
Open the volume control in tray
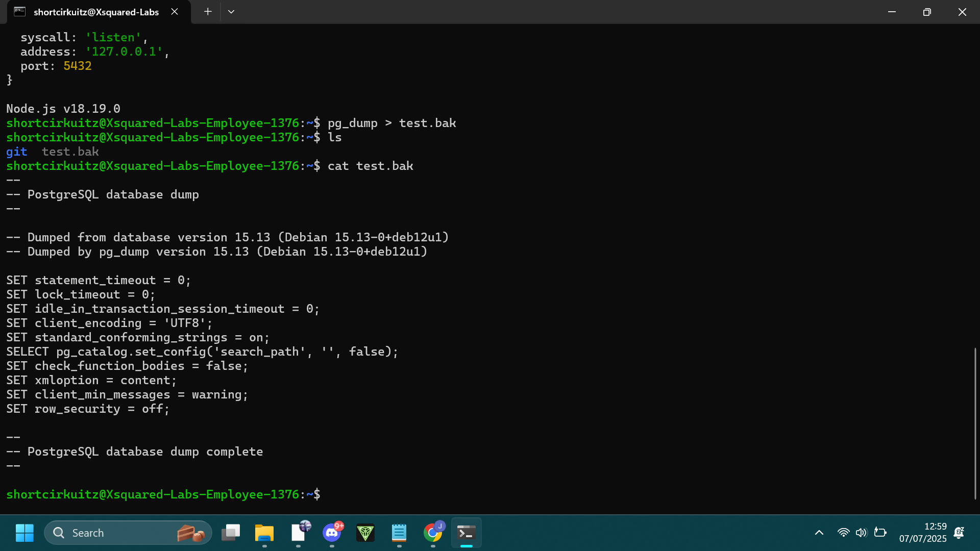[x=861, y=533]
